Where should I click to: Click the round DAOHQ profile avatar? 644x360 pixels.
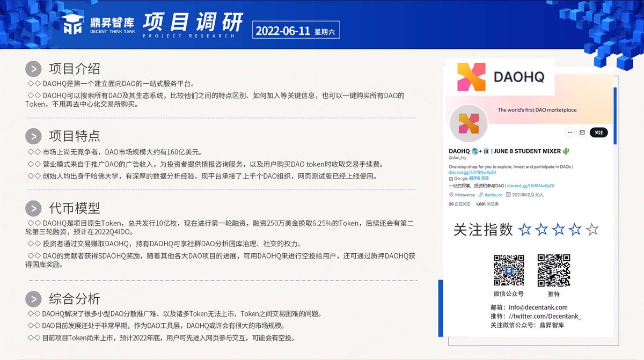[468, 123]
